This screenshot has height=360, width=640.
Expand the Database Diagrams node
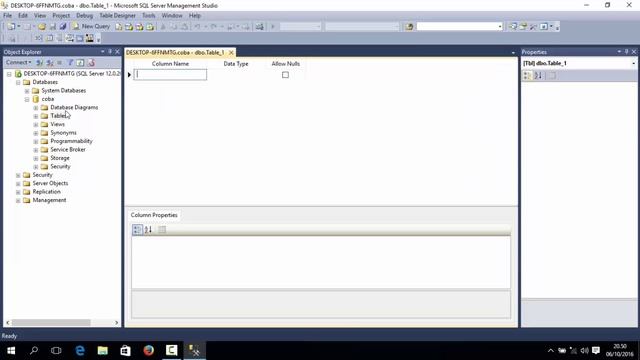(x=36, y=108)
